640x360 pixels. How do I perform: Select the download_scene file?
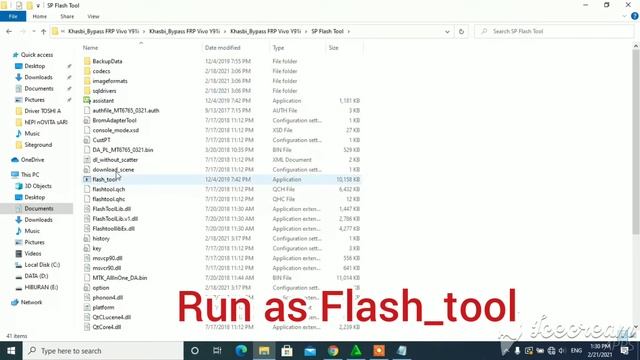coord(113,169)
